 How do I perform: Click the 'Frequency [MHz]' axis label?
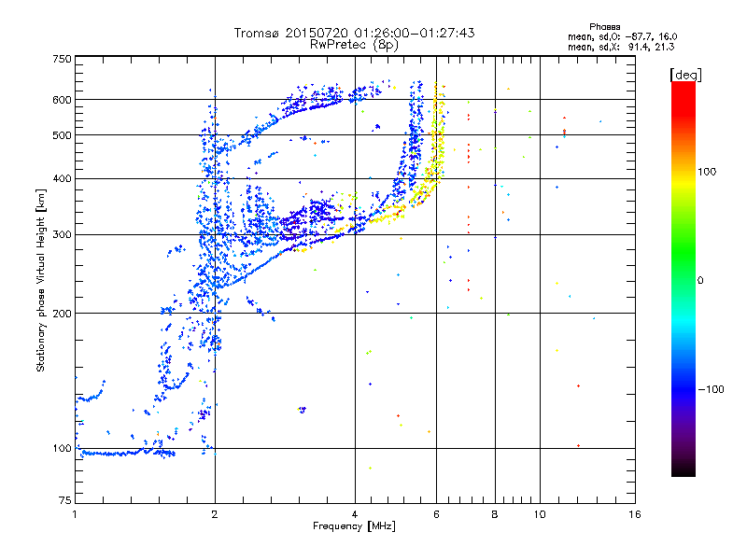point(354,525)
